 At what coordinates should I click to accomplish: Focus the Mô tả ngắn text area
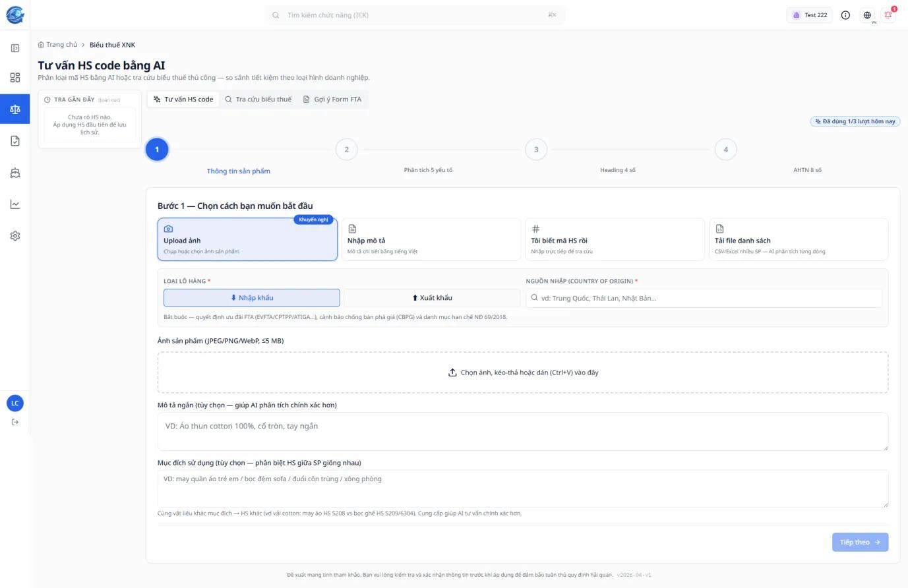(x=523, y=432)
